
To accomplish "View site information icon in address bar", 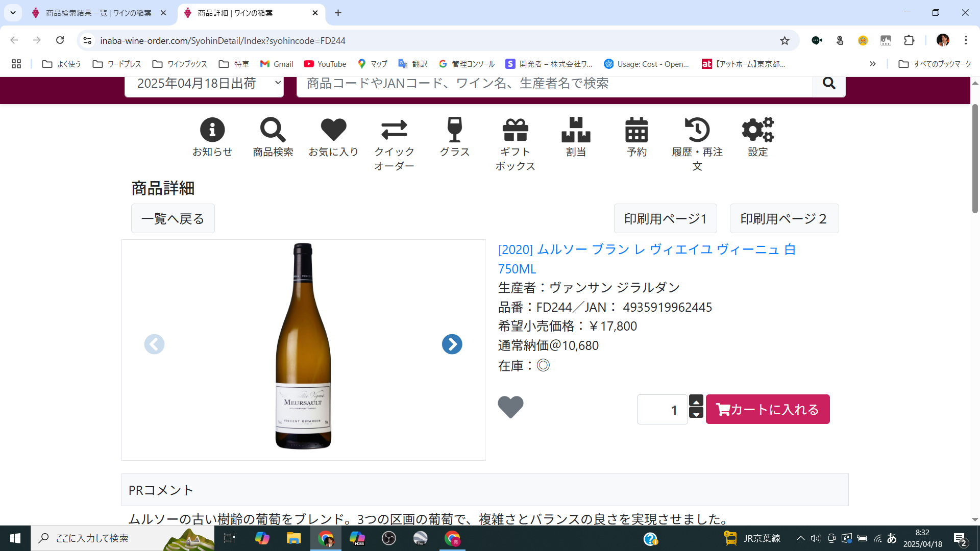I will click(87, 40).
